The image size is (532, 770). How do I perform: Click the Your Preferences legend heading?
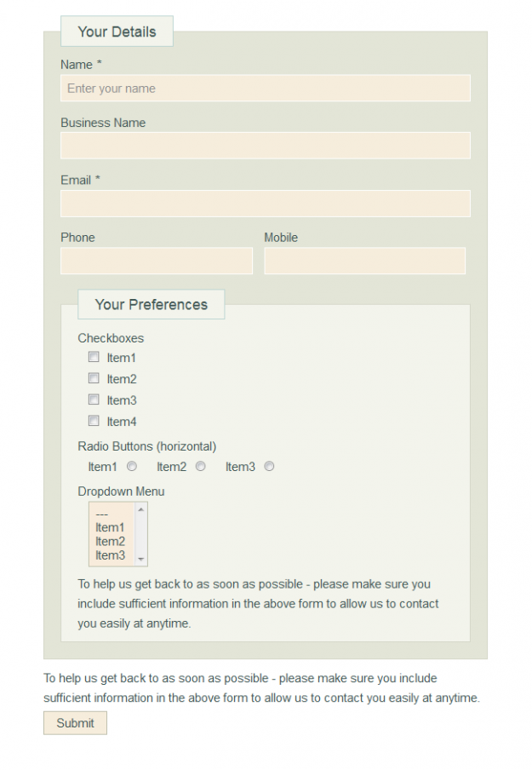(x=152, y=304)
